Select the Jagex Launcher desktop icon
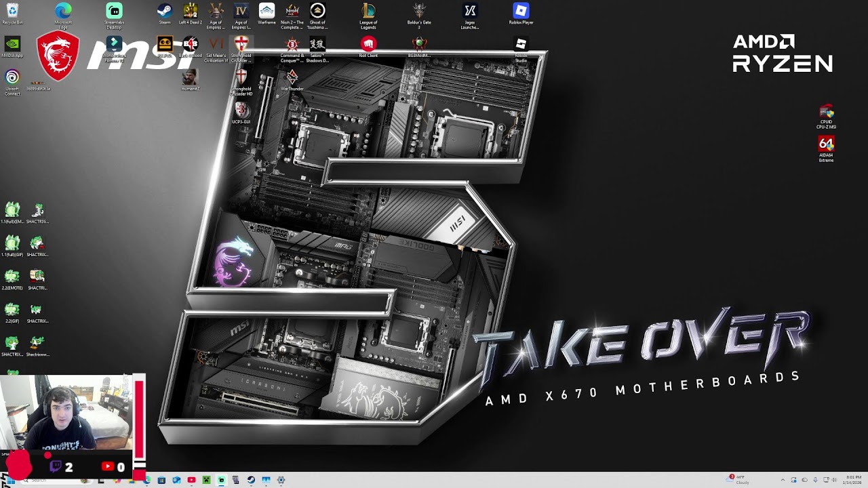Viewport: 868px width, 488px height. point(470,16)
